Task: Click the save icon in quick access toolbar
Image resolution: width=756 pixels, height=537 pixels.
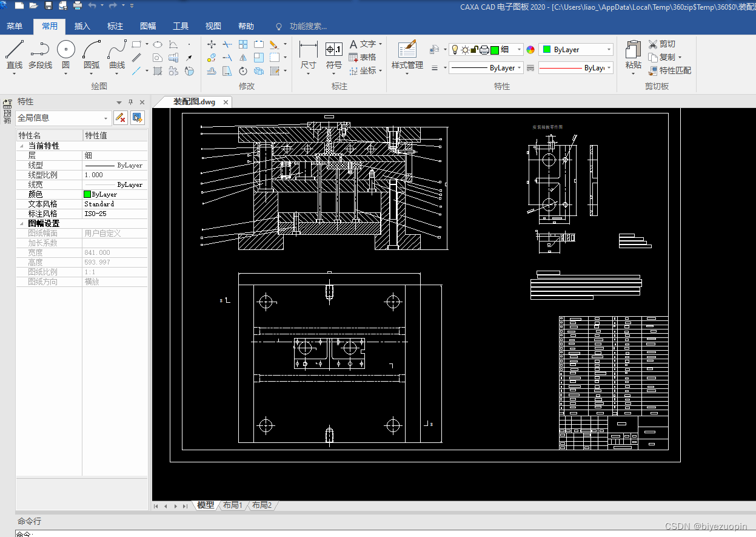Action: pos(48,5)
